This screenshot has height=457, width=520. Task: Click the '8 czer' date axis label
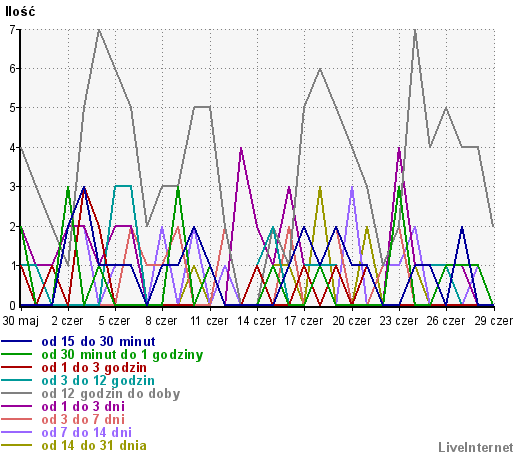pos(161,321)
